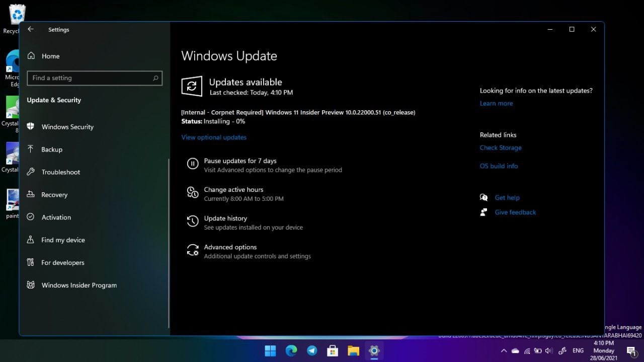Open the notification center icon
This screenshot has height=362, width=644.
coord(631,351)
